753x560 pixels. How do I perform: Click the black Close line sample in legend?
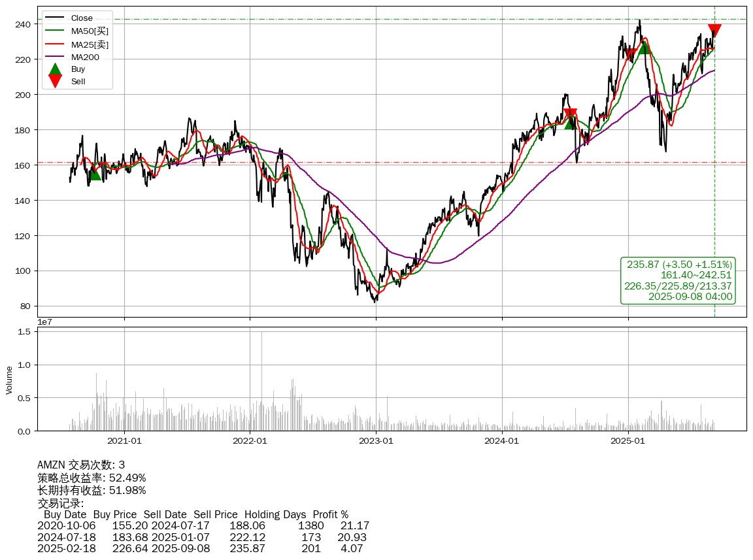56,18
